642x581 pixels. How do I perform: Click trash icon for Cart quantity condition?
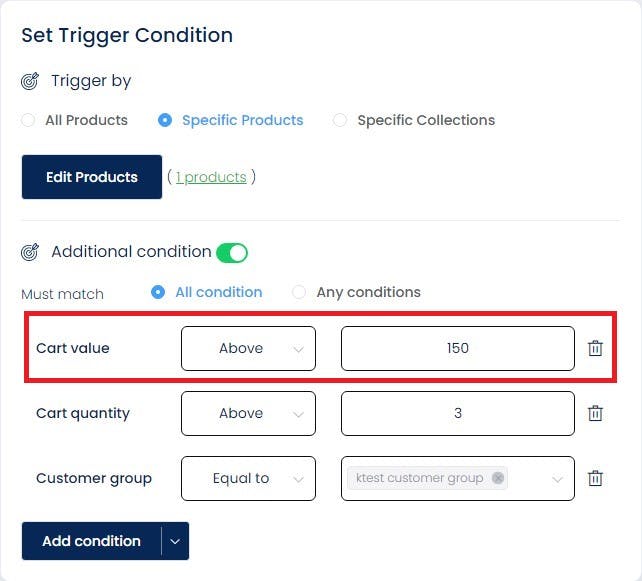(595, 413)
